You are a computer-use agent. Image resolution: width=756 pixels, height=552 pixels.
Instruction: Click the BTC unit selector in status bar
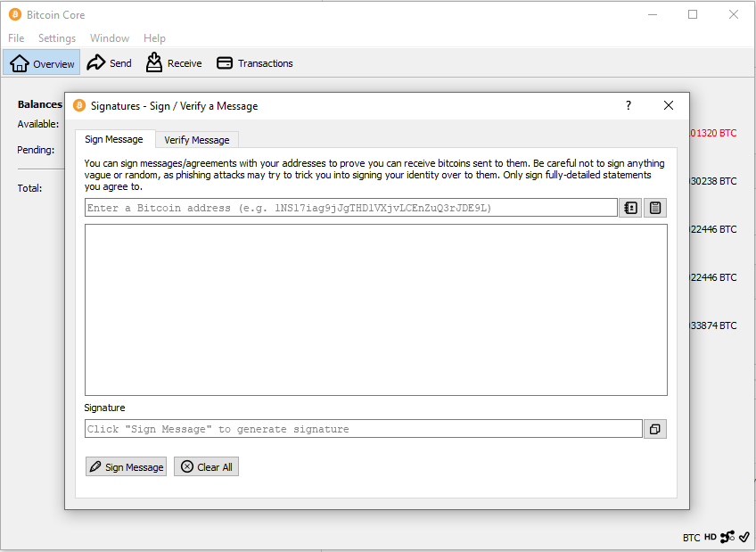[x=691, y=538]
